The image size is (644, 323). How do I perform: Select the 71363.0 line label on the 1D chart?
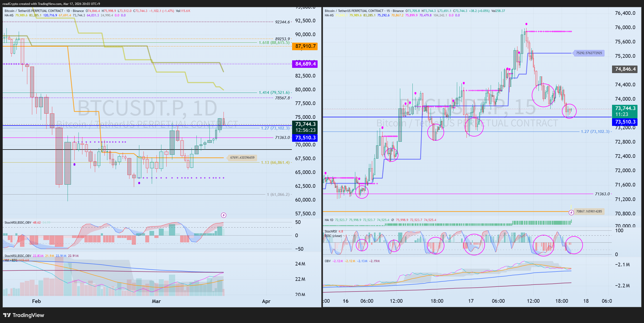click(x=282, y=138)
